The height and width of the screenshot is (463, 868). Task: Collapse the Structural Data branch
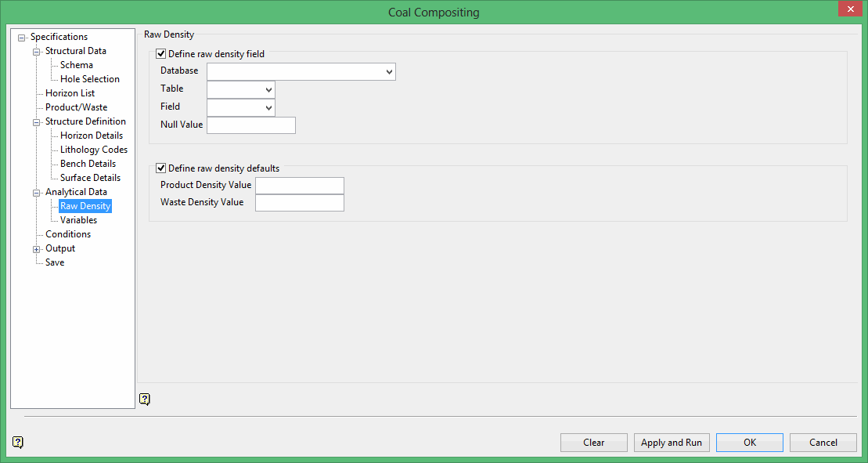(36, 51)
